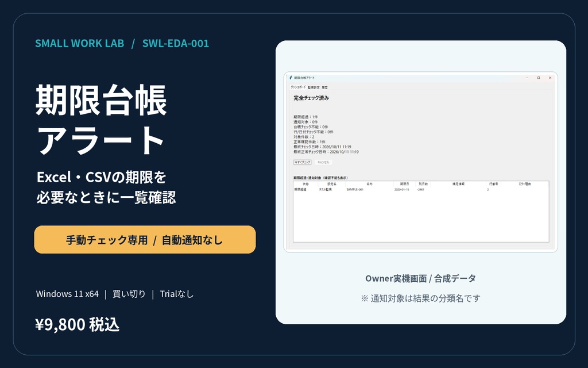Click the 今すぐチェック button
Image resolution: width=588 pixels, height=368 pixels.
click(302, 162)
